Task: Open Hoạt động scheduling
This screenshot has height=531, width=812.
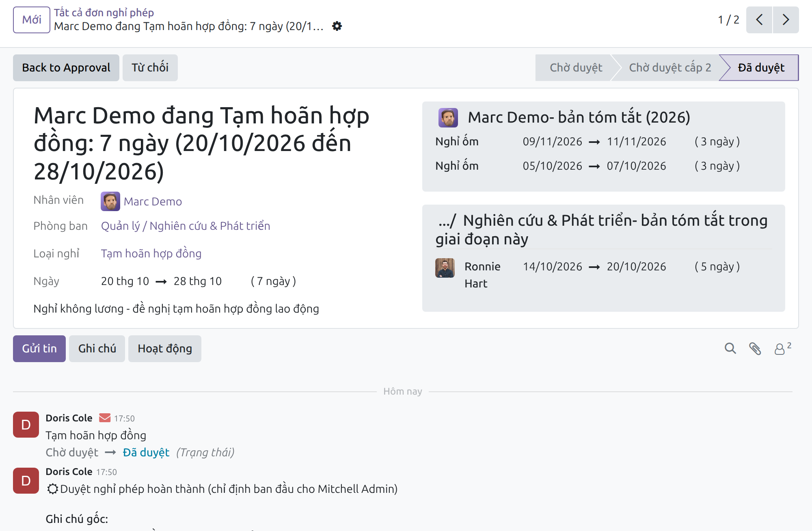Action: pyautogui.click(x=165, y=349)
